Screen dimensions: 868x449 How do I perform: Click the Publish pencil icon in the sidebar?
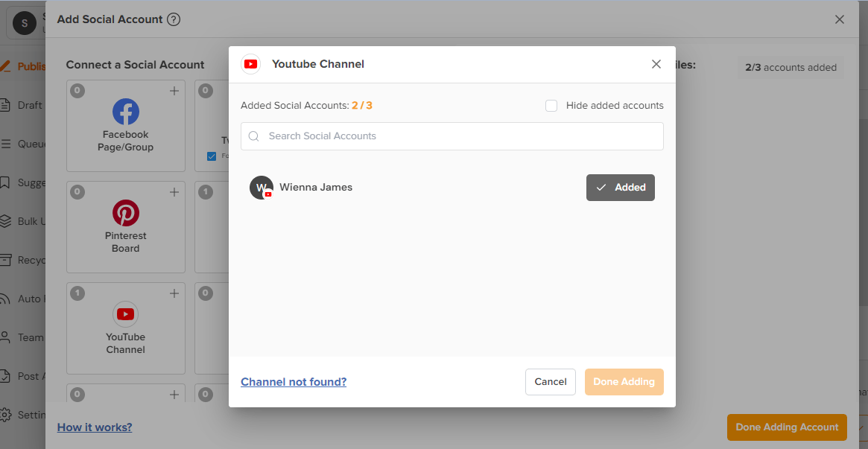(5, 67)
